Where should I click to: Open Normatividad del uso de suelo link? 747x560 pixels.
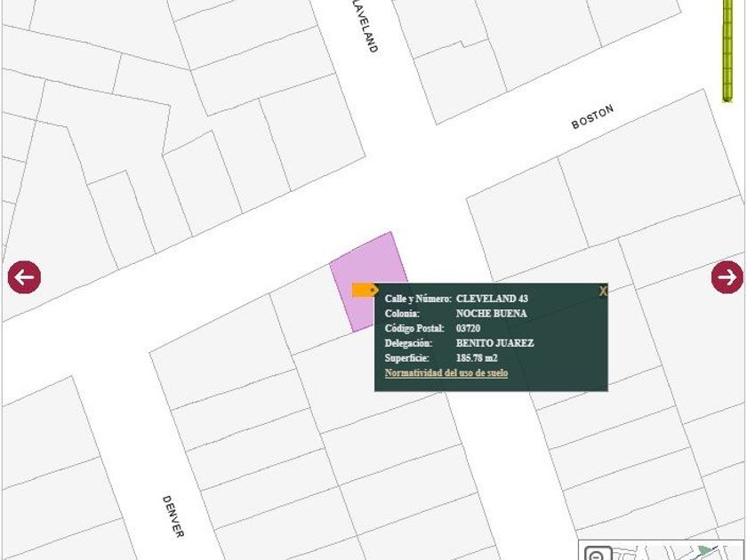pos(446,372)
